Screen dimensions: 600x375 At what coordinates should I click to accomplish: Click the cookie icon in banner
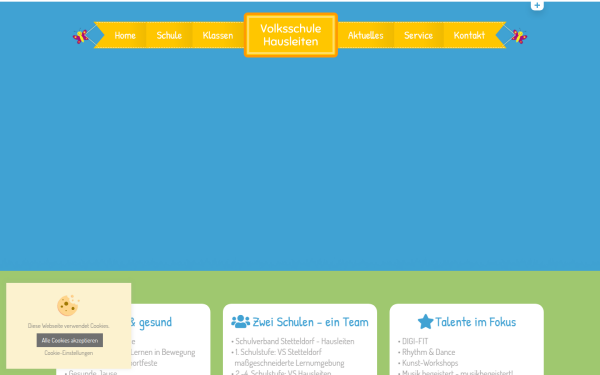click(68, 305)
